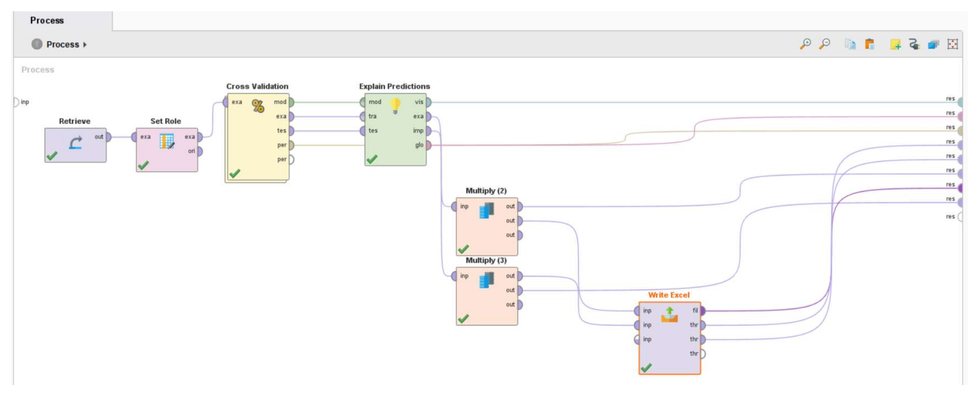The image size is (980, 394).
Task: Click the copy operators toolbar icon
Action: (x=850, y=44)
